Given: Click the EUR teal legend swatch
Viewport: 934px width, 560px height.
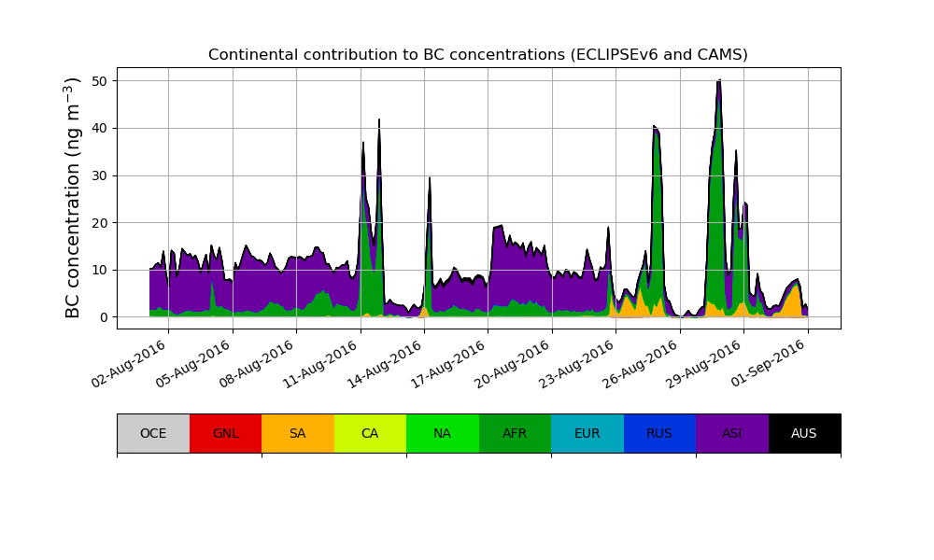Looking at the screenshot, I should [x=587, y=433].
